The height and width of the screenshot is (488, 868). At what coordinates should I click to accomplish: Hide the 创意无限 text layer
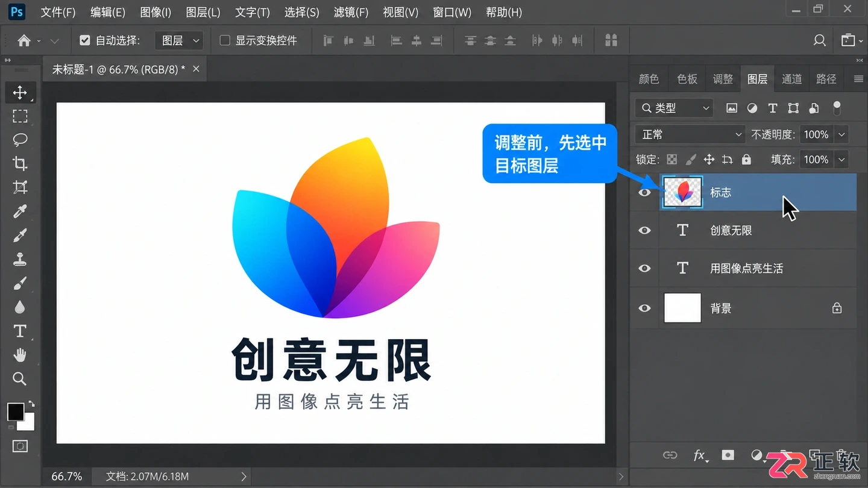pyautogui.click(x=644, y=231)
